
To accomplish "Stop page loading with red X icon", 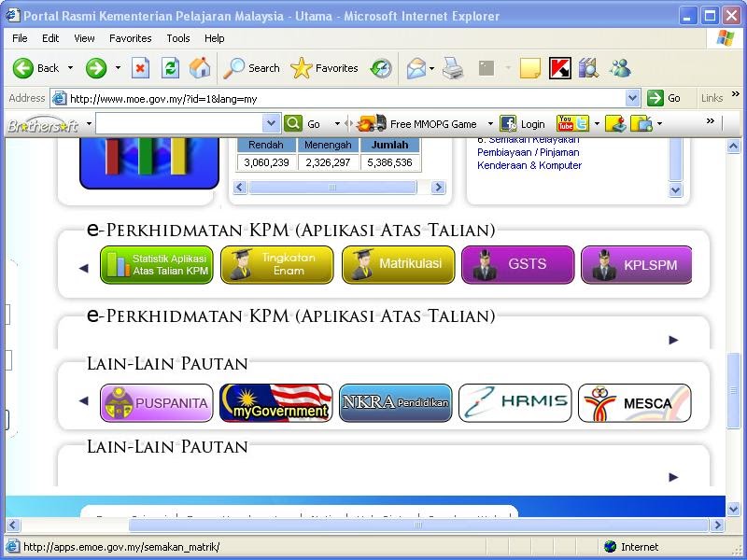I will (x=140, y=68).
